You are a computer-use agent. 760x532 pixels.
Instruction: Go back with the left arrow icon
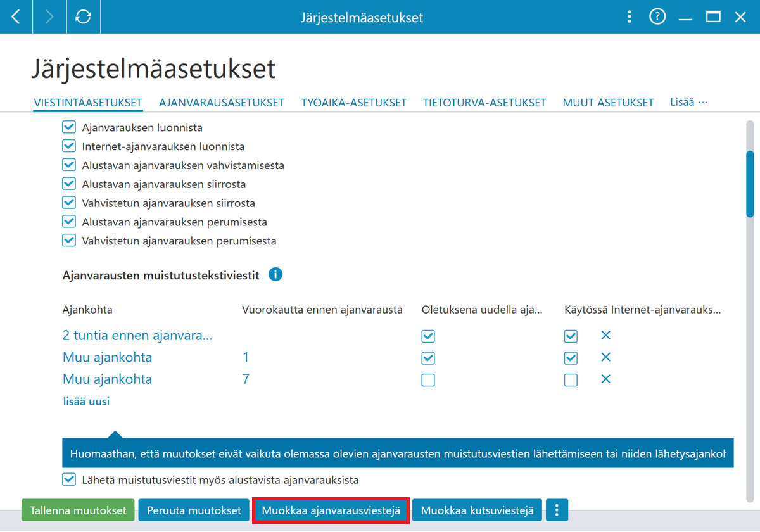pyautogui.click(x=16, y=17)
